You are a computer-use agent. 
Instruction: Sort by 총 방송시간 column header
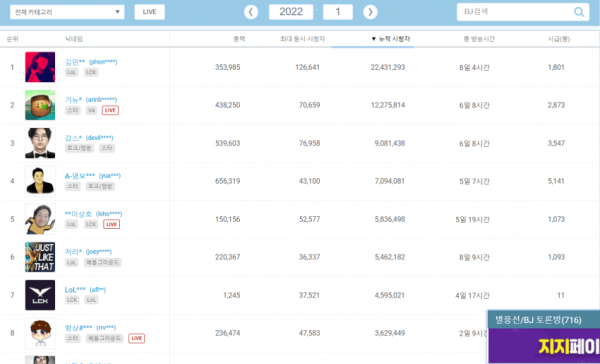click(x=479, y=39)
